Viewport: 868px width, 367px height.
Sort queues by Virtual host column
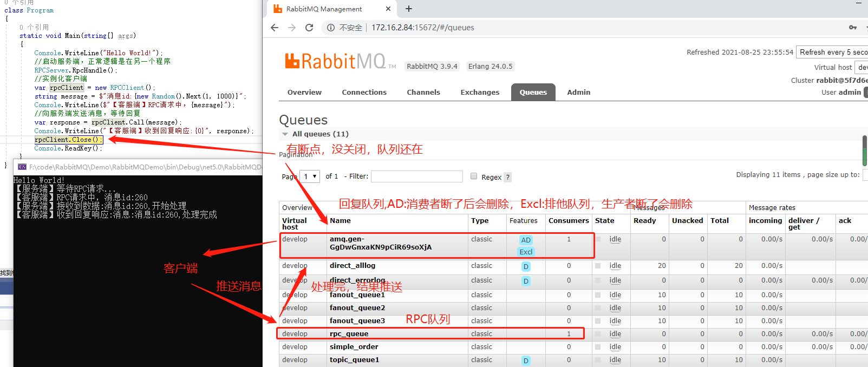(x=295, y=224)
